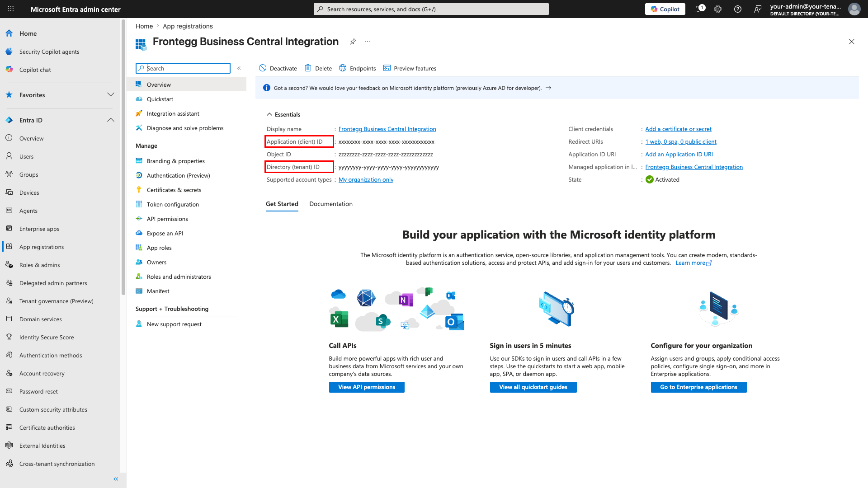Open the account profile avatar
The height and width of the screenshot is (488, 868).
[x=854, y=9]
